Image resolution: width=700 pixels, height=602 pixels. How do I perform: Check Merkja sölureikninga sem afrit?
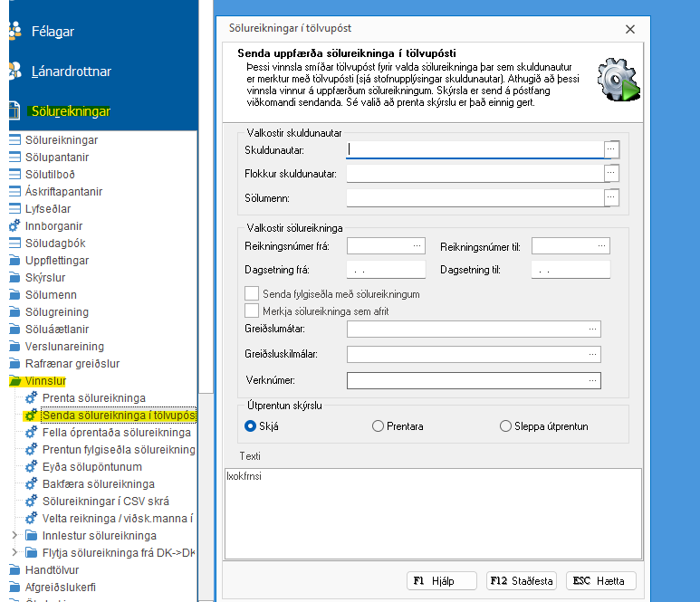click(x=252, y=311)
